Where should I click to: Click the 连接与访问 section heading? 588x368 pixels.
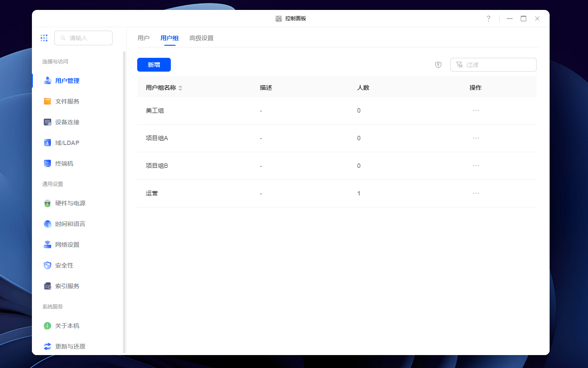[55, 62]
